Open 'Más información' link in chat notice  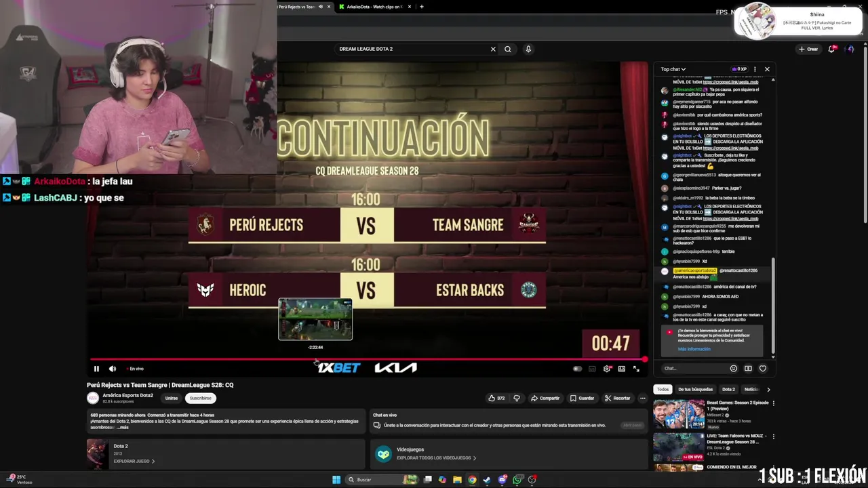pyautogui.click(x=694, y=349)
